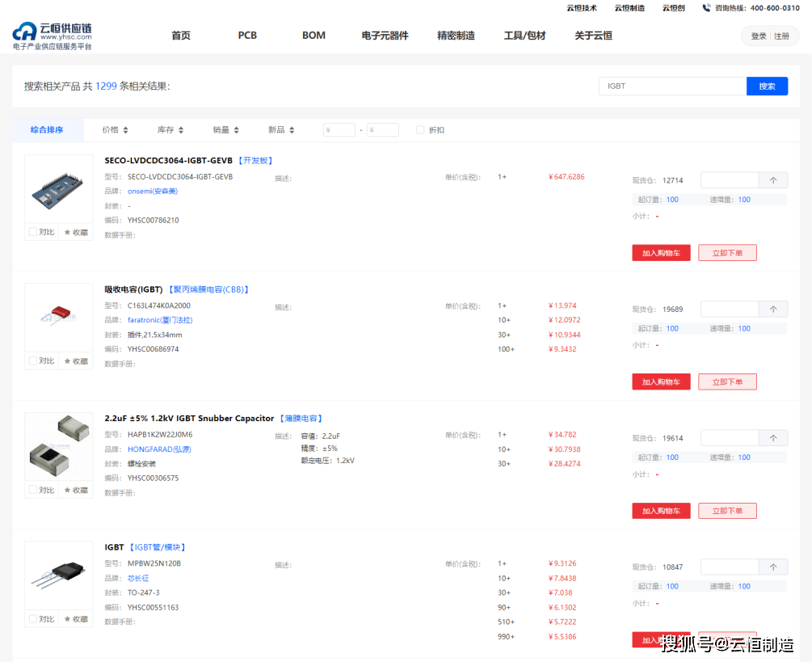Open 电子元器件 menu
Screen dimensions: 812x662
point(385,36)
